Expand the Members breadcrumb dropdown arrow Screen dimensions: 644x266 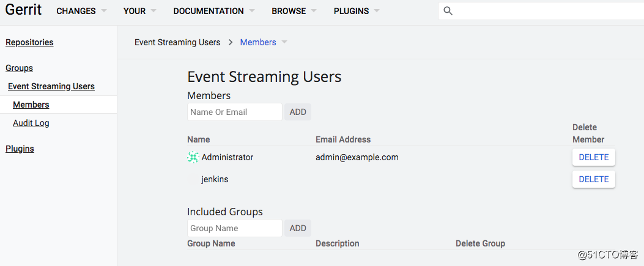(x=284, y=42)
